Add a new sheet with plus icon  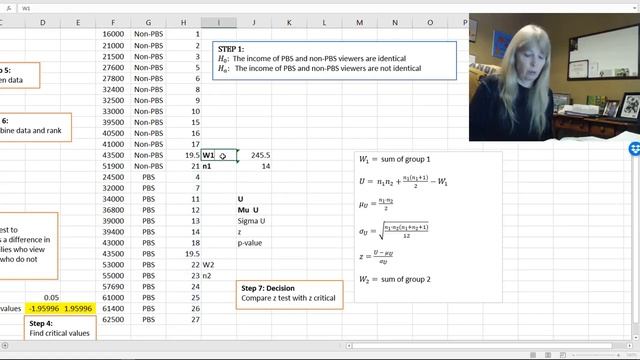[x=4, y=346]
